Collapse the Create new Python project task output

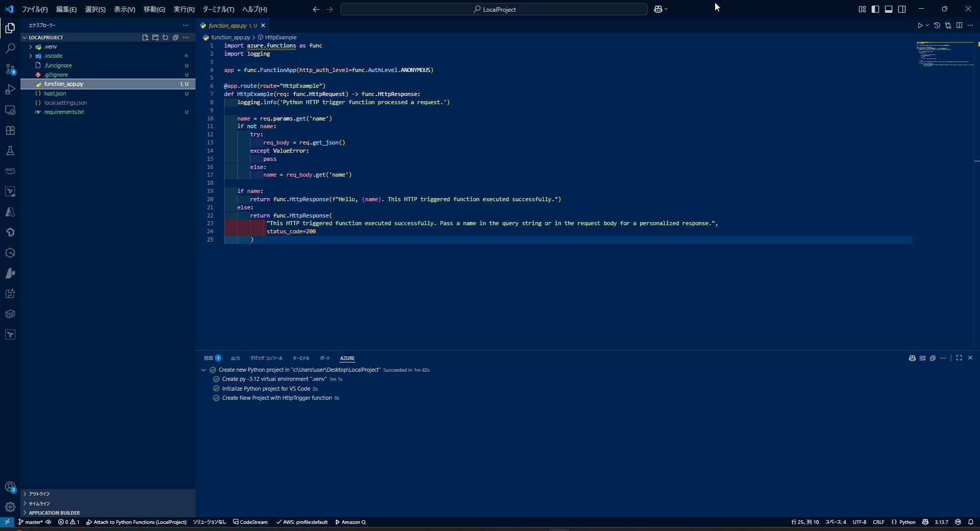click(204, 370)
